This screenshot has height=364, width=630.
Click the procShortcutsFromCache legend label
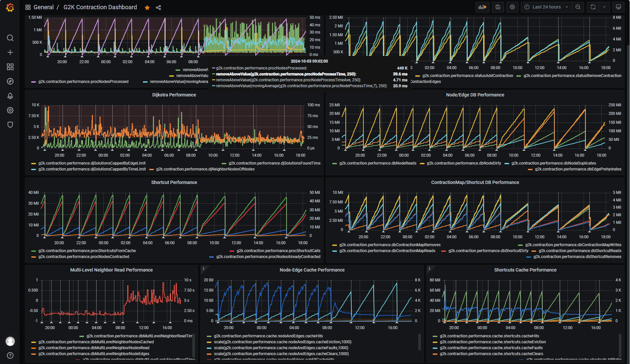click(87, 251)
